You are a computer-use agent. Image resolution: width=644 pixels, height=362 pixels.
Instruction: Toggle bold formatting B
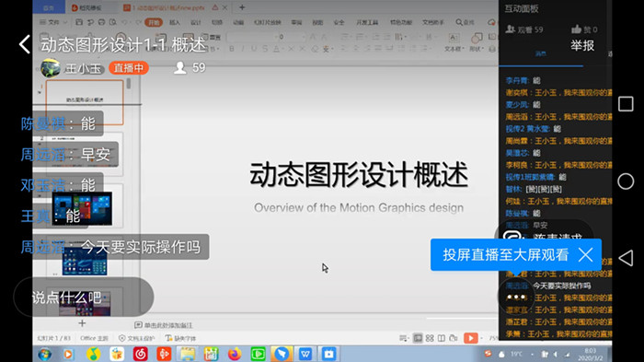pyautogui.click(x=232, y=49)
